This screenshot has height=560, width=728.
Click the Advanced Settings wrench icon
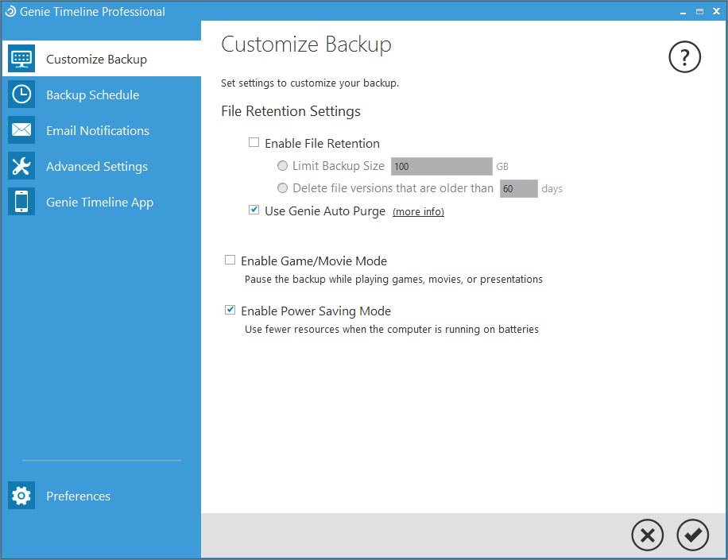tap(21, 166)
